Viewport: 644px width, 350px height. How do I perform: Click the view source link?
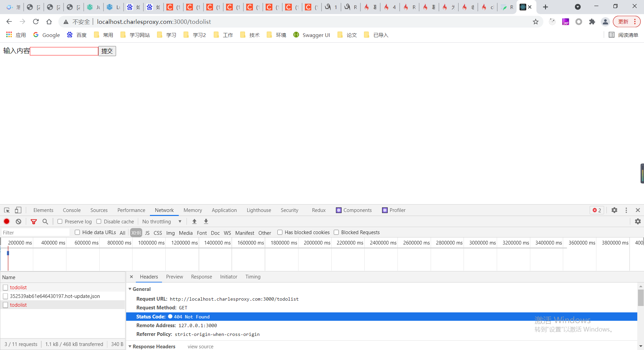[x=201, y=347]
